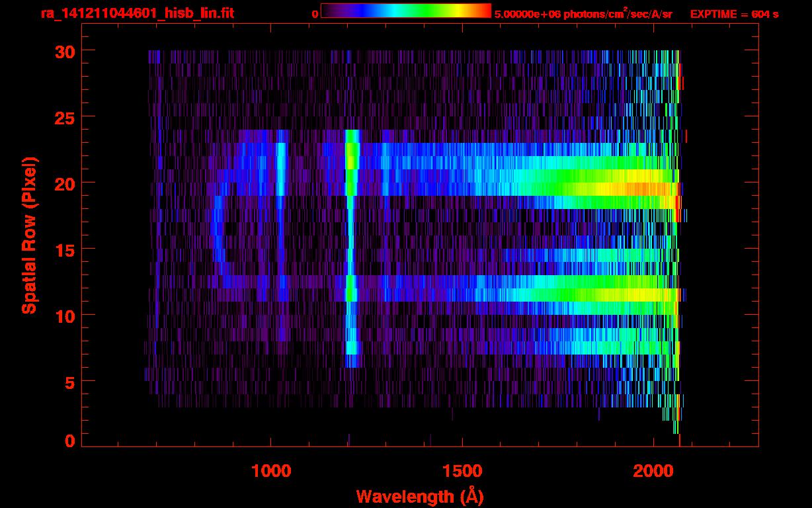Click y-axis tick label 25
Screen dimensions: 812x508
coord(64,117)
